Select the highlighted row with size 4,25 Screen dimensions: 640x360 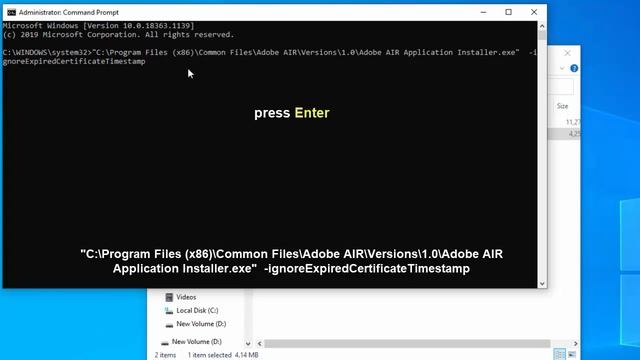pyautogui.click(x=564, y=133)
